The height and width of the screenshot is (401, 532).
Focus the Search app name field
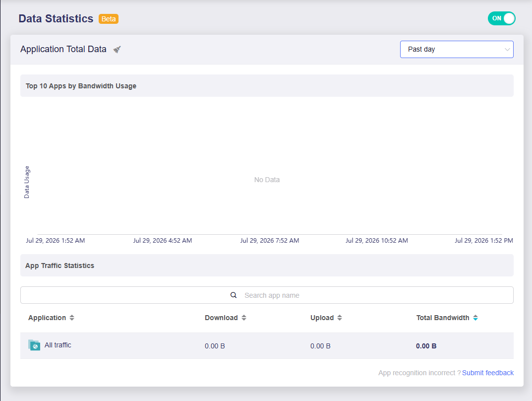click(x=267, y=295)
